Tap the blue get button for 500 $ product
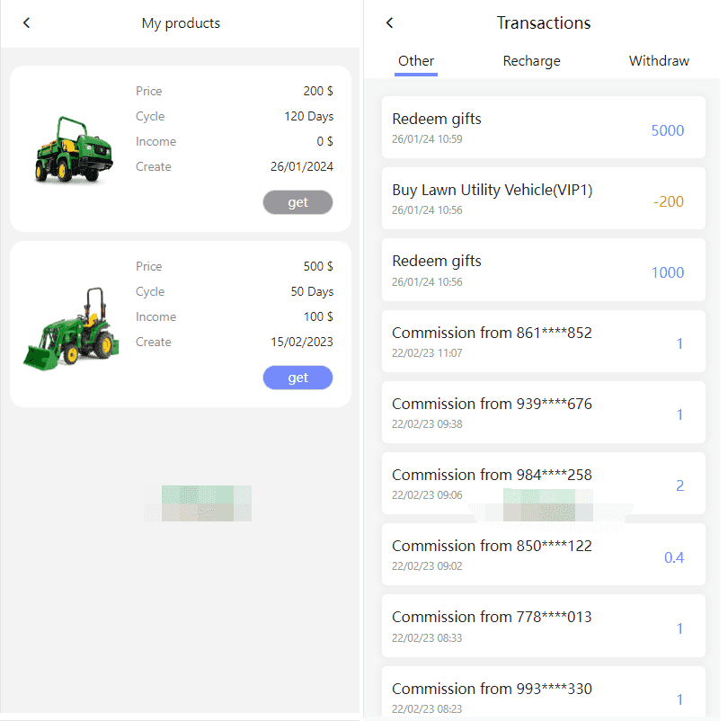This screenshot has height=721, width=728. coord(297,378)
